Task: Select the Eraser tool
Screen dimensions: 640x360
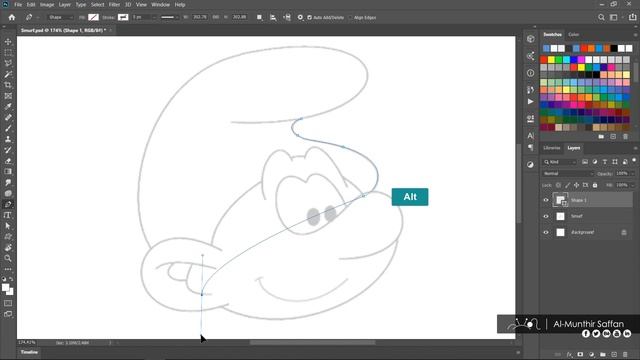Action: (8, 161)
